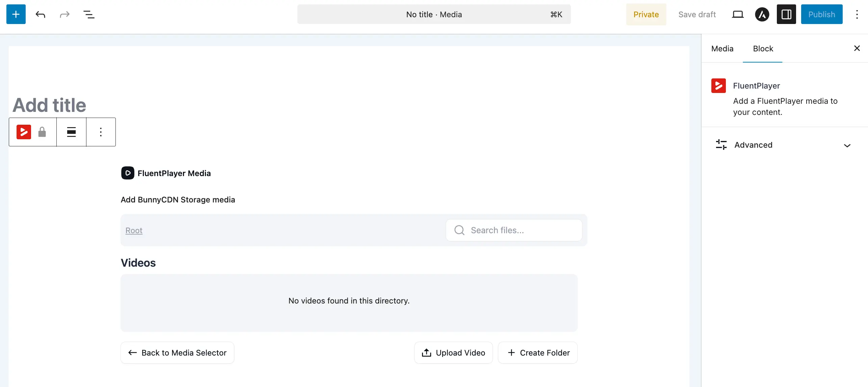Click the block lock icon
The height and width of the screenshot is (387, 868).
(x=42, y=132)
